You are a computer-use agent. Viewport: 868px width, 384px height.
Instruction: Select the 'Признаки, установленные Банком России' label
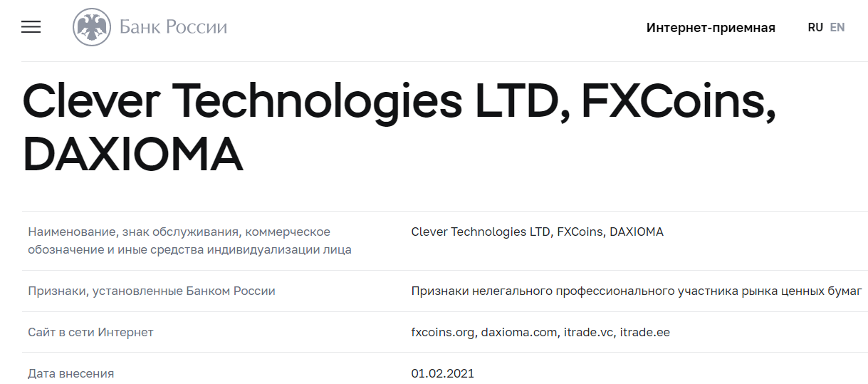coord(152,291)
